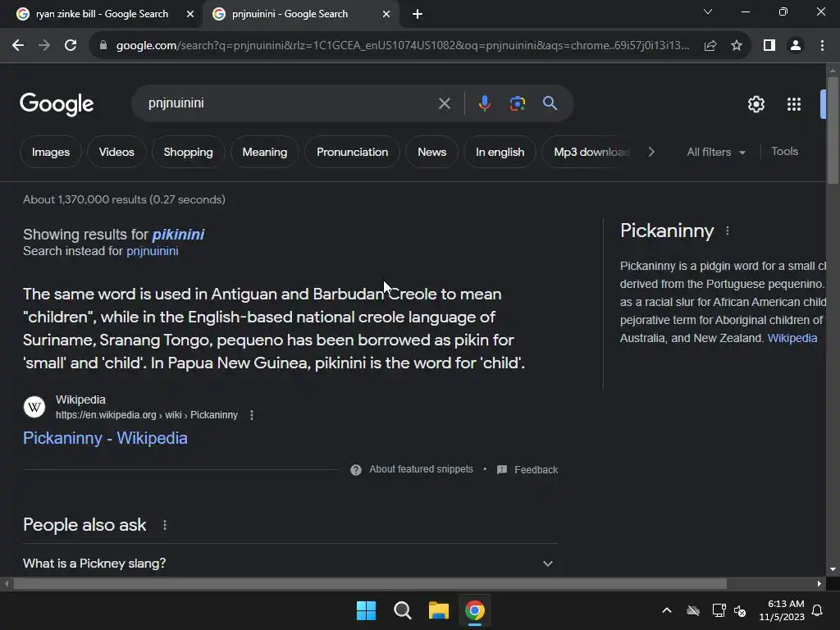Go back to the previous page

(x=18, y=46)
